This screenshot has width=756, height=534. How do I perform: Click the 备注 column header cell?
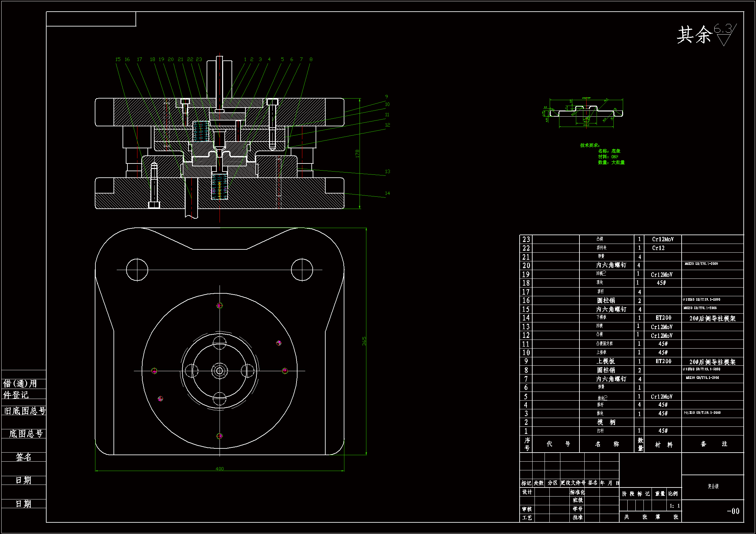[x=713, y=444]
